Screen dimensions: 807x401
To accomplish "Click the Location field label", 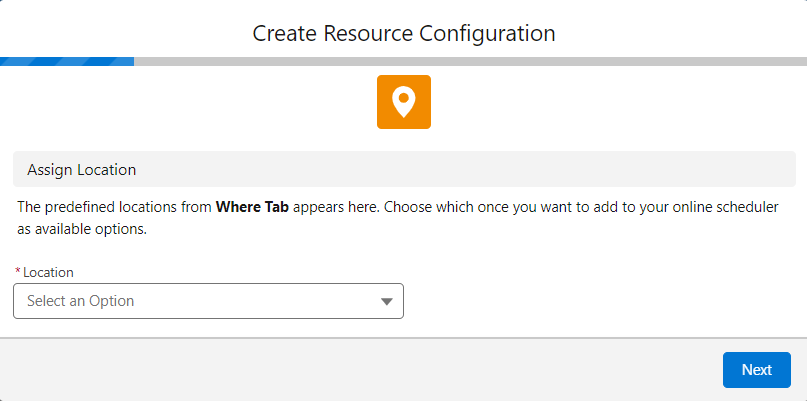I will tap(48, 272).
